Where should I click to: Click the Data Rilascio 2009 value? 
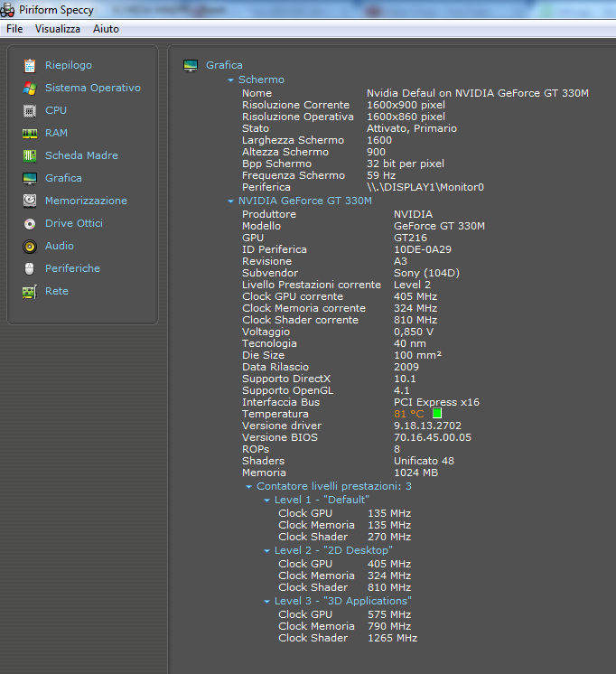pos(406,367)
